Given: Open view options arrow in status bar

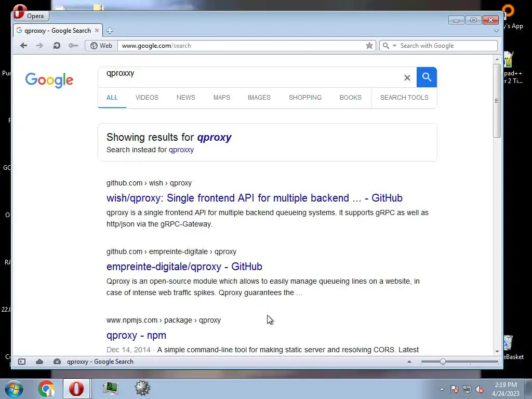Looking at the screenshot, I should tap(409, 362).
